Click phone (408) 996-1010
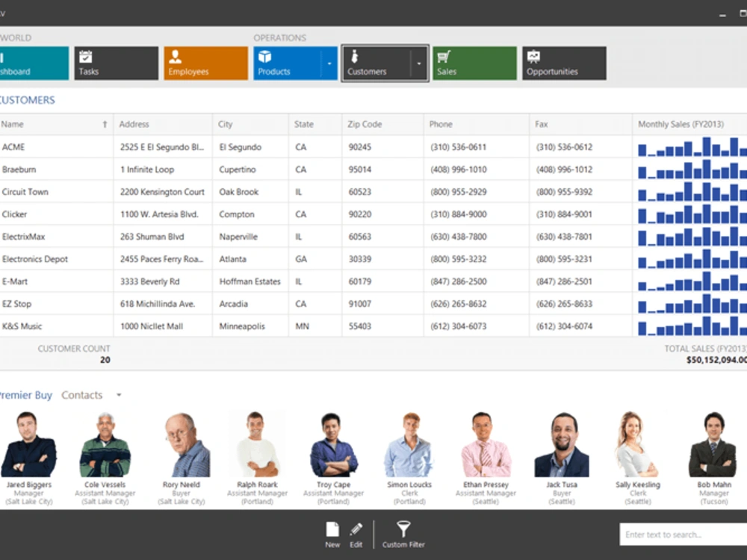The image size is (747, 560). 459,169
